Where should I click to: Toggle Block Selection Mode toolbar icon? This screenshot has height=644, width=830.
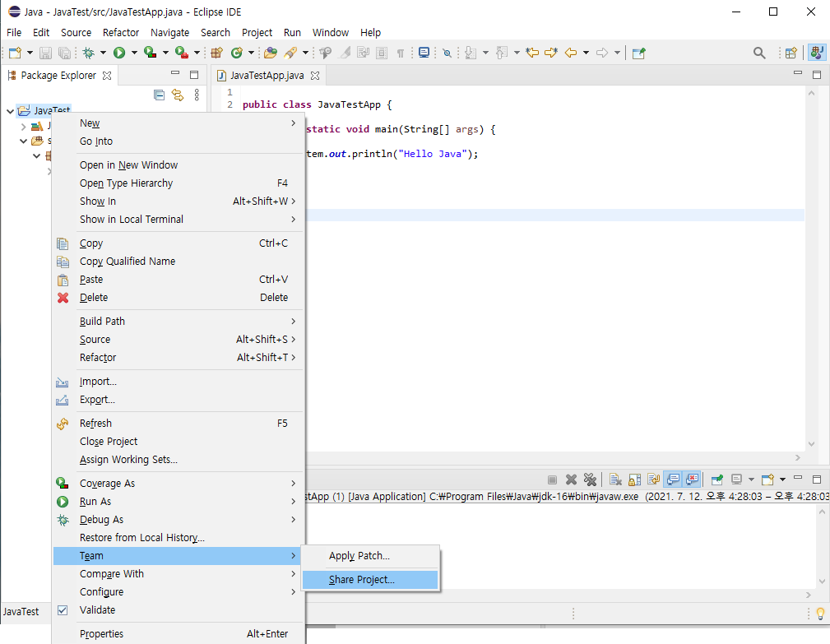pyautogui.click(x=382, y=53)
